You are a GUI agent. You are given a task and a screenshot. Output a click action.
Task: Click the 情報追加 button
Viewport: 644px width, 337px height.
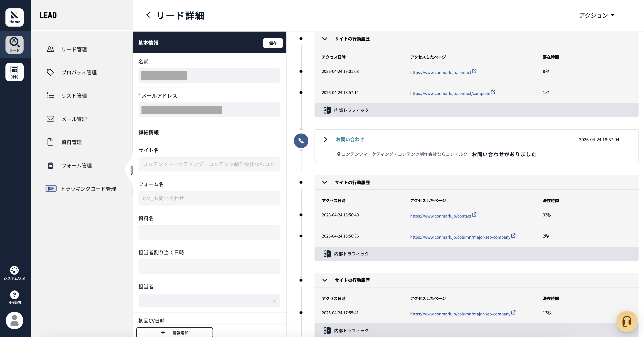(174, 332)
